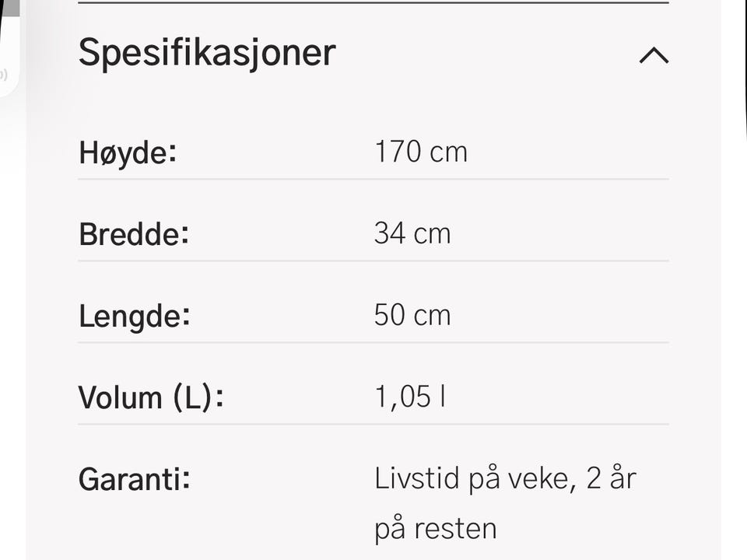Click the 'Livstid på veke, 2 år' text
Screen dimensions: 747x560
tap(505, 478)
